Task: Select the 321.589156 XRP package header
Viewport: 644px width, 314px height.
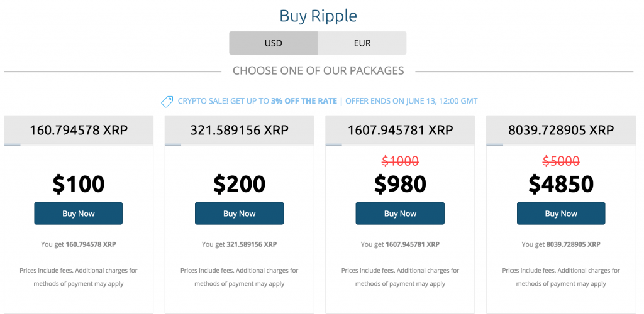Action: 240,131
